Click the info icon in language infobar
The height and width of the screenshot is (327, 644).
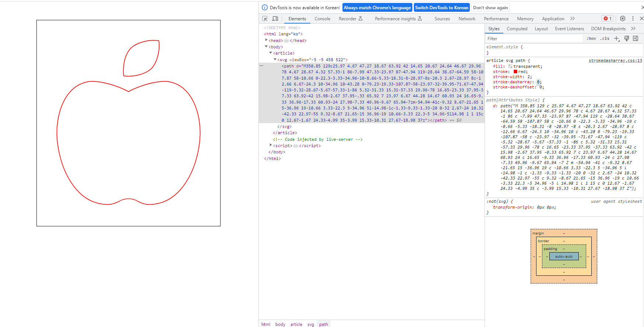pyautogui.click(x=264, y=7)
